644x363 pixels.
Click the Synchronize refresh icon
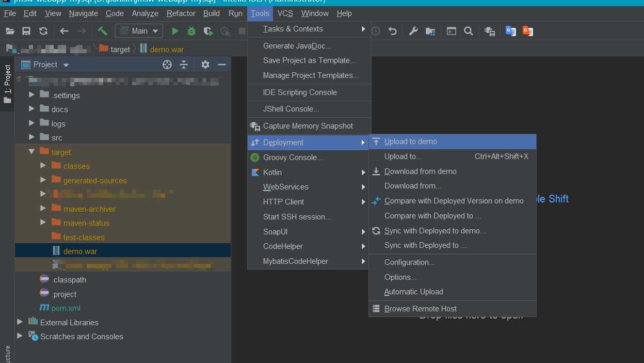[43, 31]
